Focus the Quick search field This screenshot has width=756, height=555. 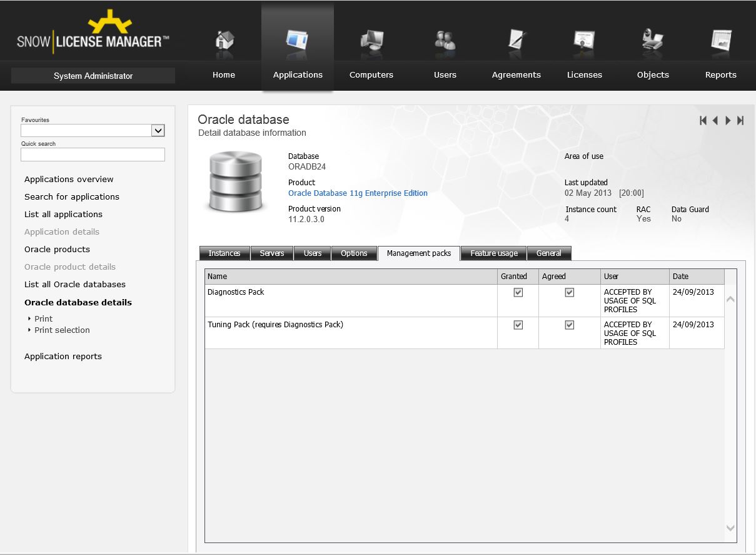click(93, 154)
